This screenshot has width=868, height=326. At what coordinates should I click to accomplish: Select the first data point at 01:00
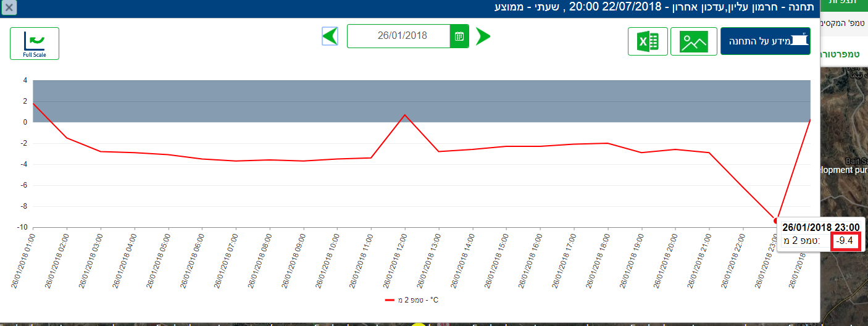(33, 104)
